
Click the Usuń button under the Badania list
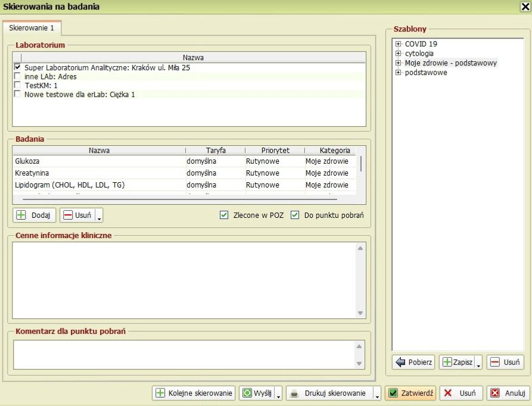[77, 215]
